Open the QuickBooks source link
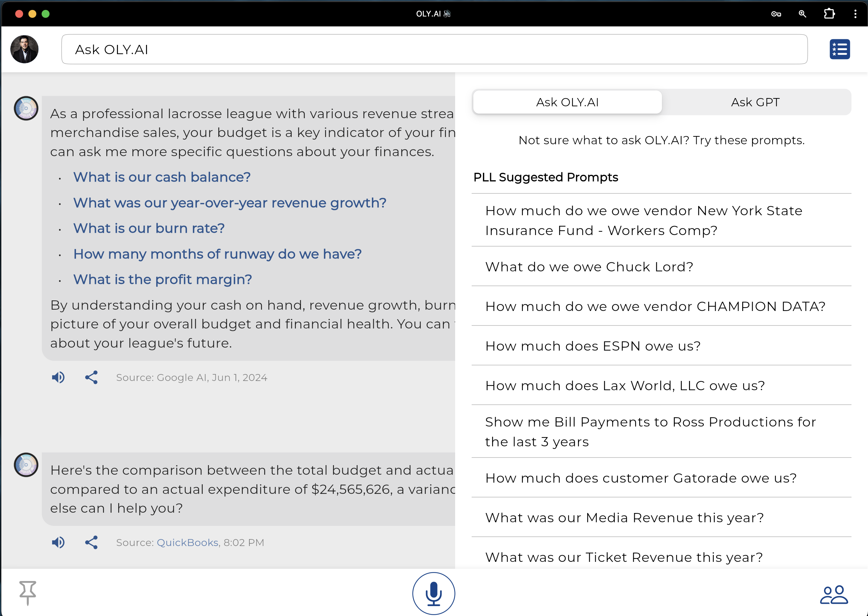 pos(188,542)
